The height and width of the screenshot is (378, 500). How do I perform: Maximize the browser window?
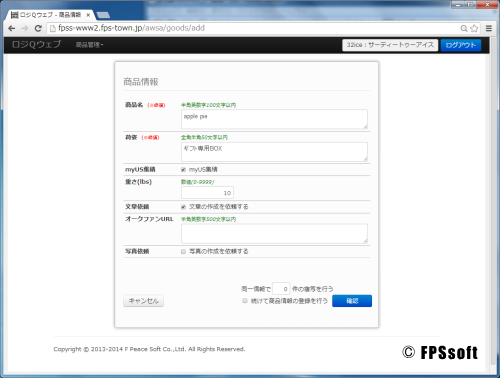click(470, 5)
